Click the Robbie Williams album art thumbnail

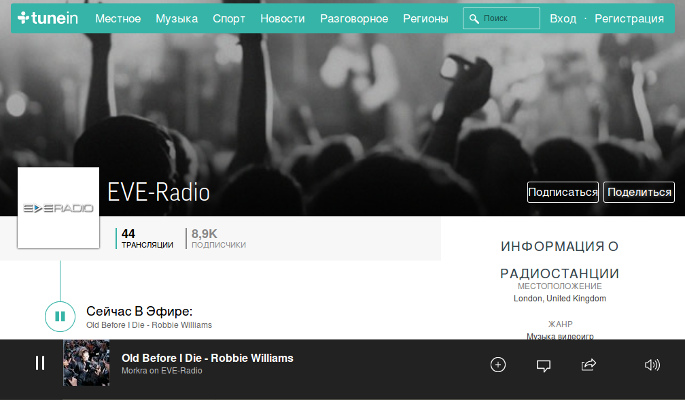click(86, 363)
